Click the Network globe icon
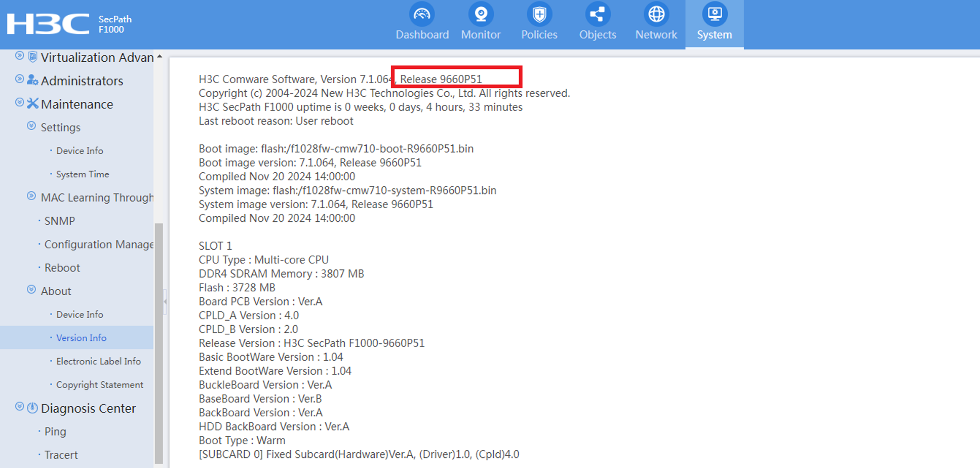 [656, 14]
